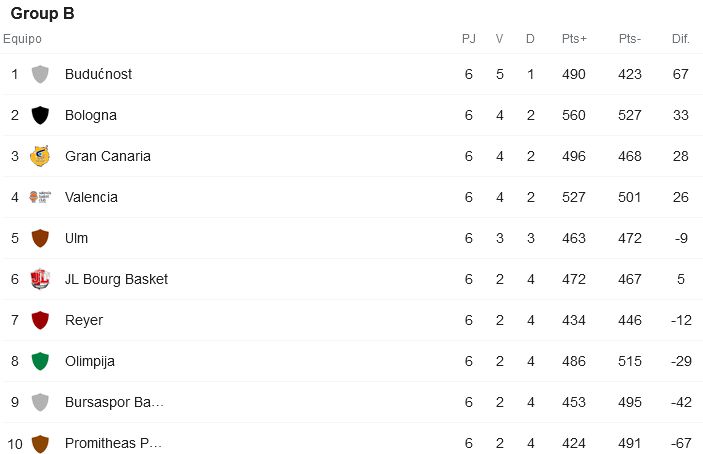703x454 pixels.
Task: Sort by the Pts+ column header
Action: click(574, 39)
